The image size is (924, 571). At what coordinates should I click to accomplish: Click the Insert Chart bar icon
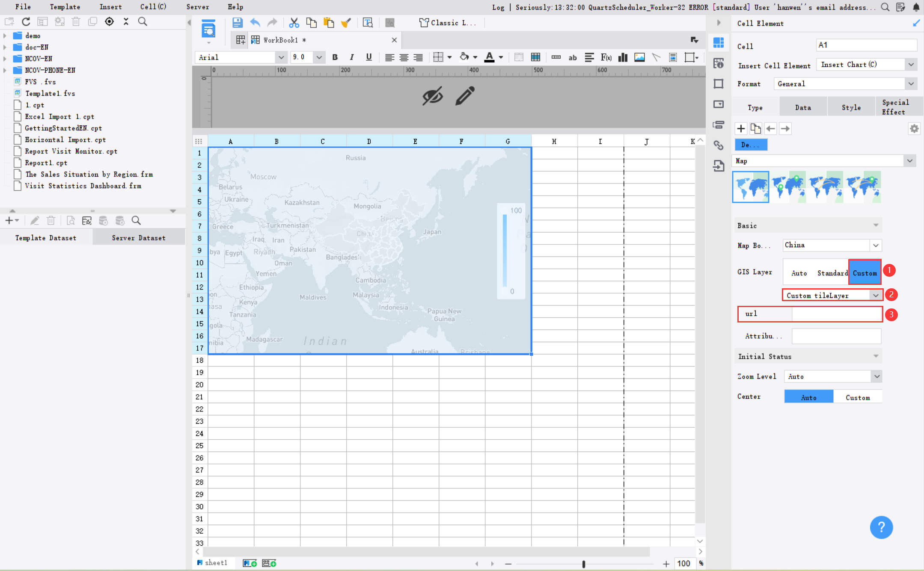tap(623, 57)
